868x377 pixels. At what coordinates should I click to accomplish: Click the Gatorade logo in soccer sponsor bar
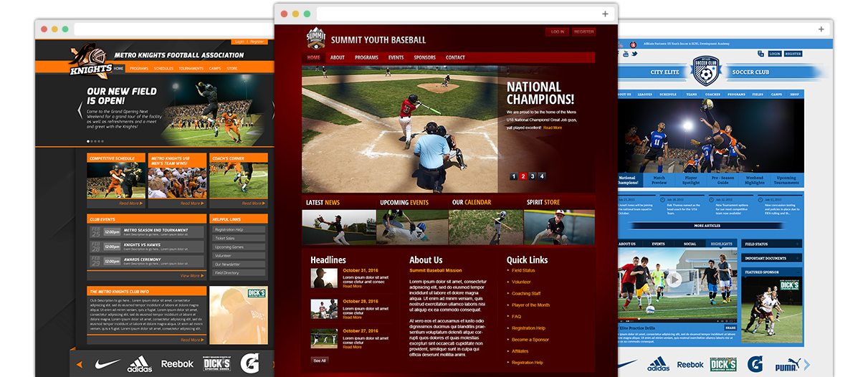pyautogui.click(x=755, y=364)
